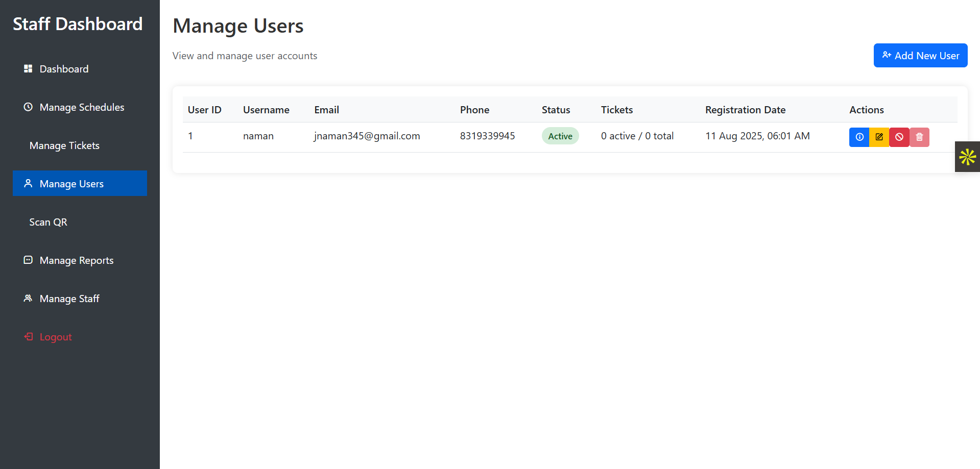Click the logout arrow icon in sidebar

pos(28,336)
